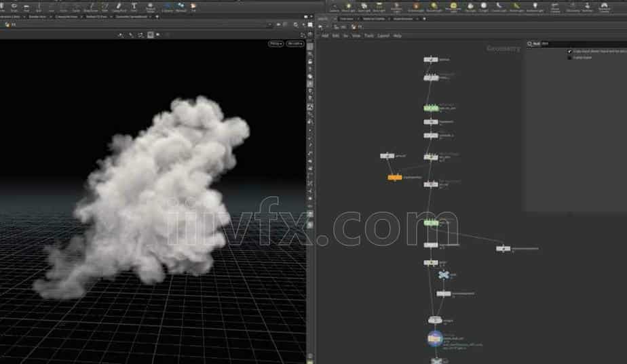Add a Portal Light from shelf
627x364 pixels.
pos(516,7)
